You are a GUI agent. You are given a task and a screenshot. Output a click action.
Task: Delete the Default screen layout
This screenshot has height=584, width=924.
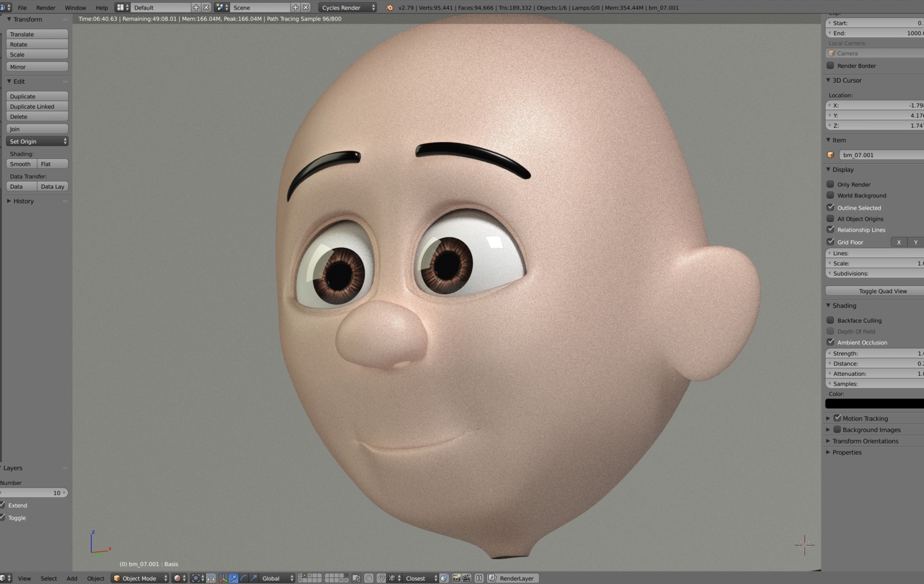pos(206,8)
